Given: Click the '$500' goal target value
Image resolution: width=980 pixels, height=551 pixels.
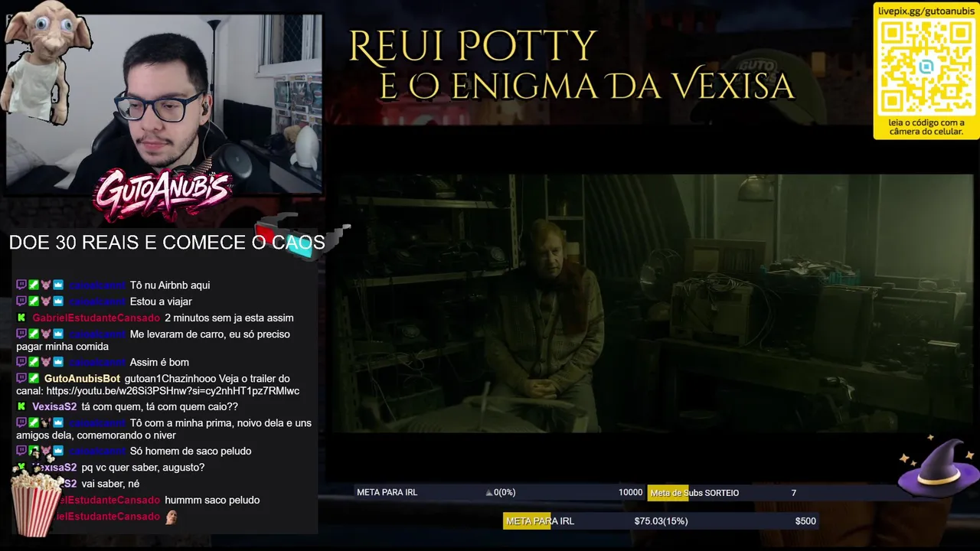Looking at the screenshot, I should click(x=805, y=521).
